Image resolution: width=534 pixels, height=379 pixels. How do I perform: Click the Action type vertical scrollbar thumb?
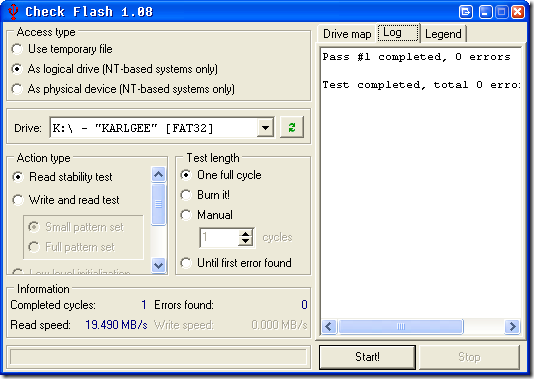(158, 204)
